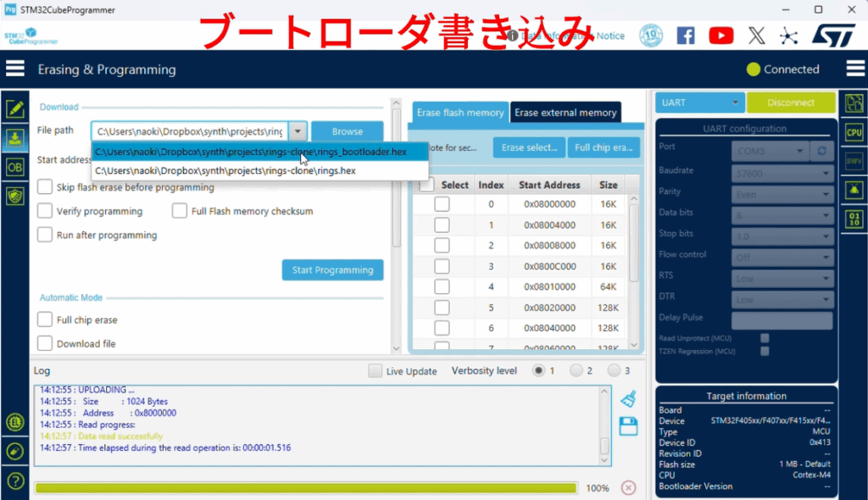Open the CPU panel icon

(x=854, y=132)
